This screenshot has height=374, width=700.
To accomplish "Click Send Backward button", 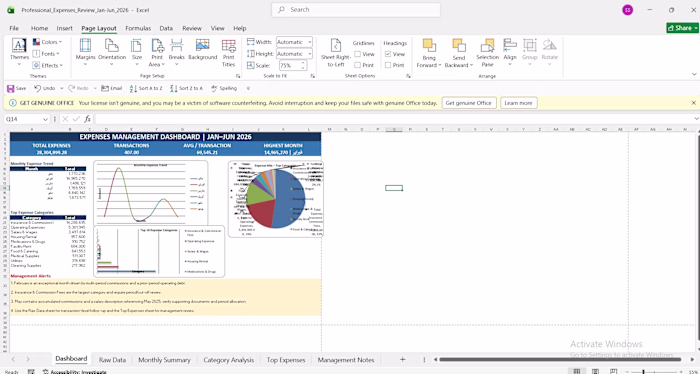I will (458, 53).
